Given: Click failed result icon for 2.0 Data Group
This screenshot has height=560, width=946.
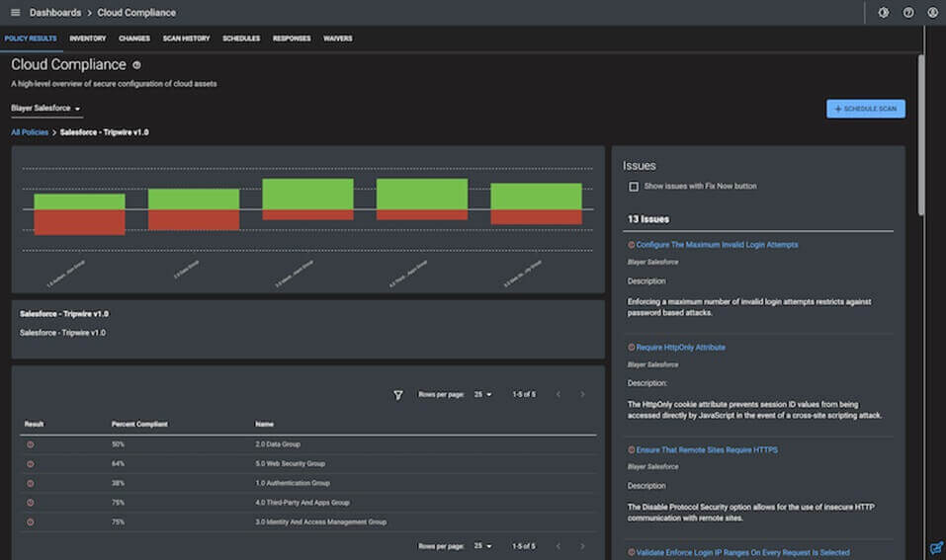Looking at the screenshot, I should (30, 444).
